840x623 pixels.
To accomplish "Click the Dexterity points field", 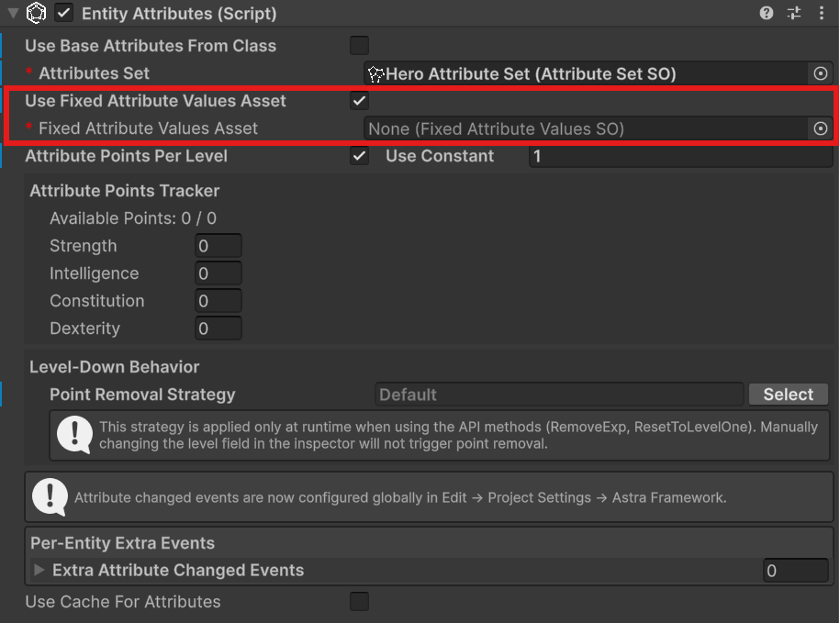I will click(218, 328).
